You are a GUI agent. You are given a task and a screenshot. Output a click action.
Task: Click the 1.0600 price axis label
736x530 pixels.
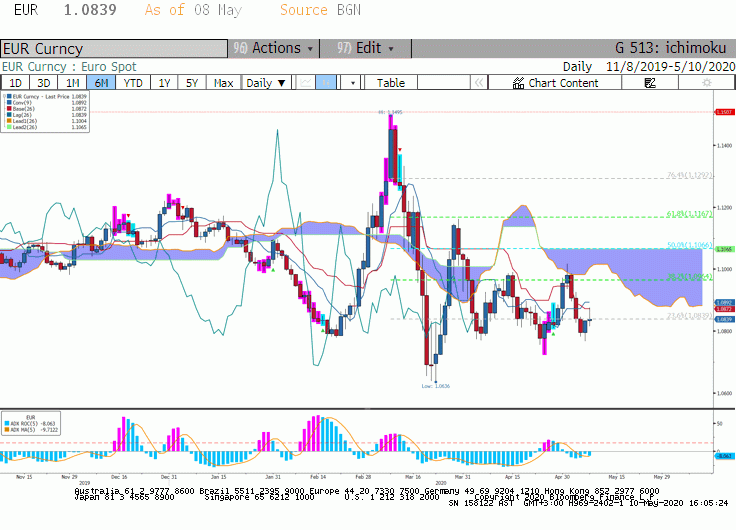pos(724,393)
